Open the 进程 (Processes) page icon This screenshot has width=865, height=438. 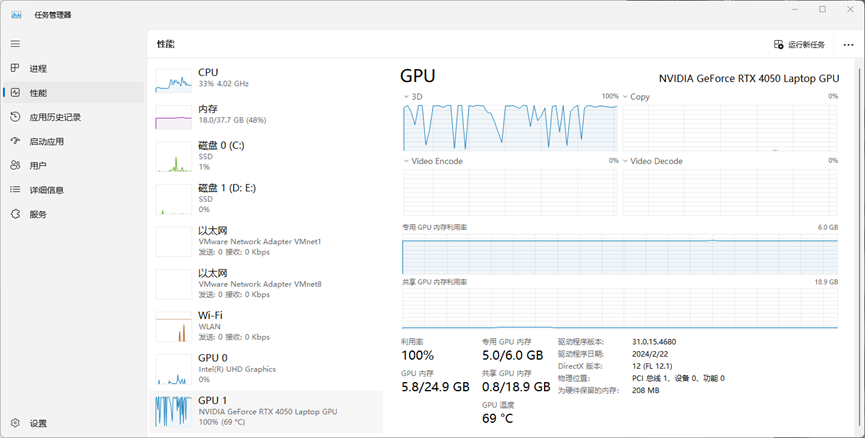point(15,68)
